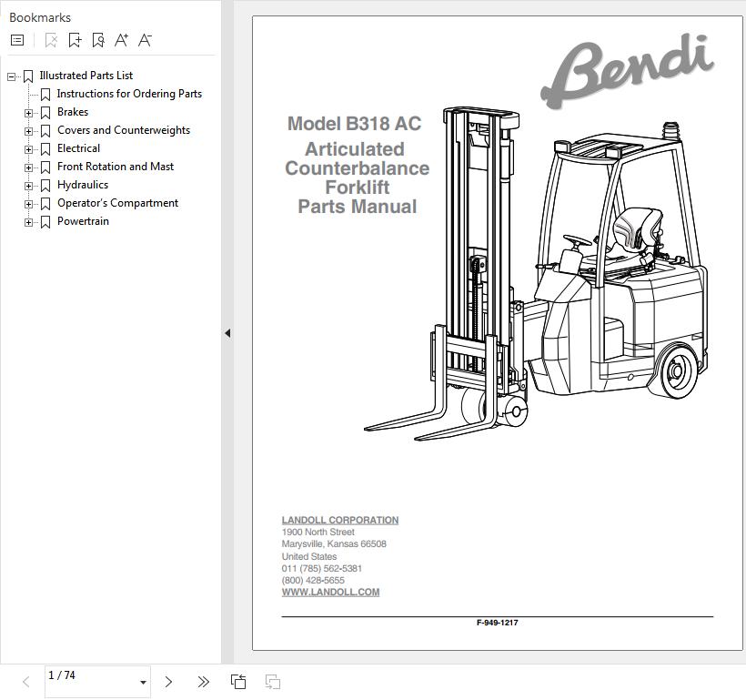This screenshot has height=700, width=746.
Task: Open Instructions for Ordering Parts bookmark
Action: click(x=129, y=94)
